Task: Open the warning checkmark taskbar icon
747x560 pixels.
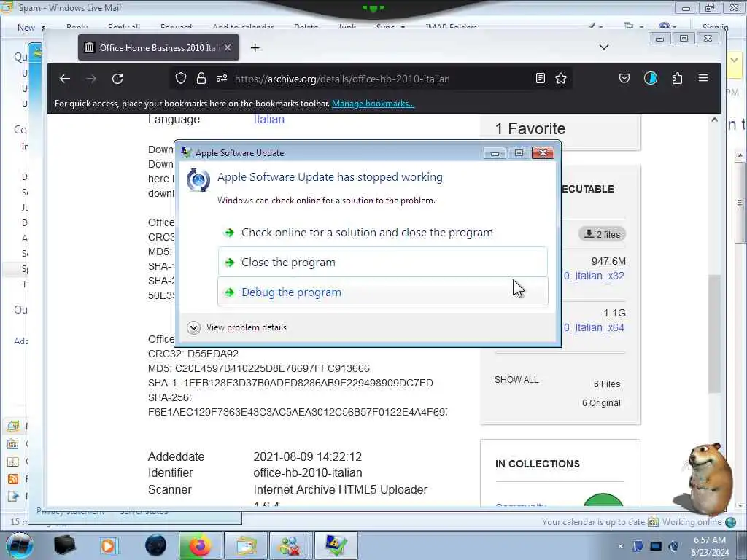Action: (x=336, y=545)
